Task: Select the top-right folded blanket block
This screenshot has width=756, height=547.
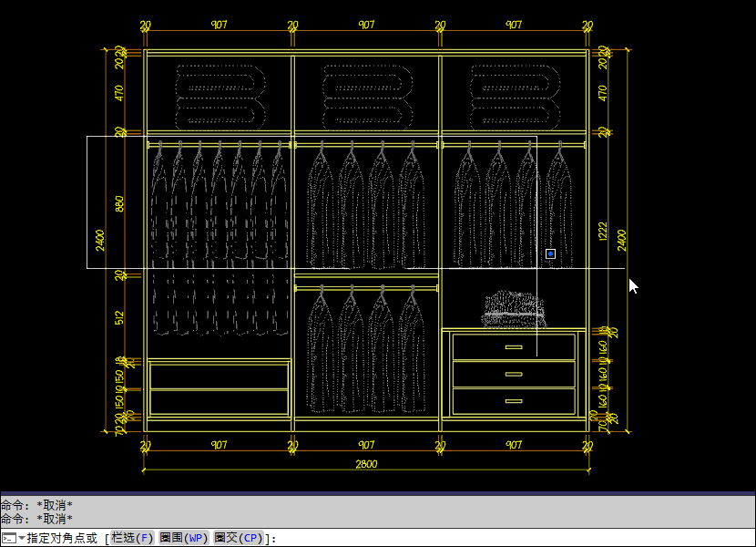Action: pos(514,96)
